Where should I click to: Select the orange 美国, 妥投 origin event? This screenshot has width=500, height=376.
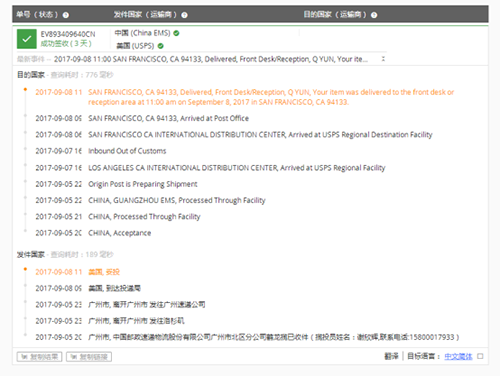click(x=77, y=272)
